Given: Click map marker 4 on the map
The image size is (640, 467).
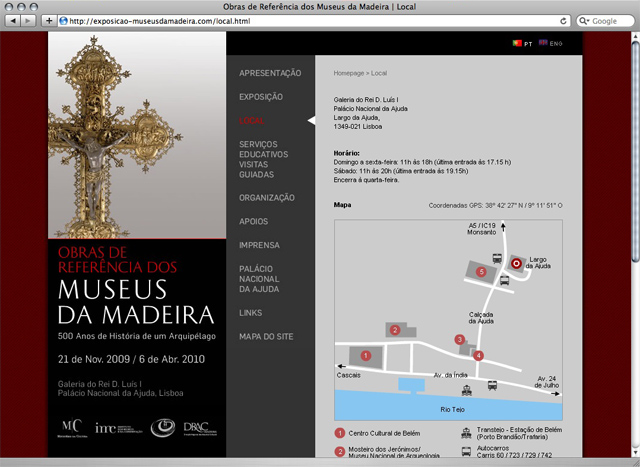Looking at the screenshot, I should [x=478, y=356].
